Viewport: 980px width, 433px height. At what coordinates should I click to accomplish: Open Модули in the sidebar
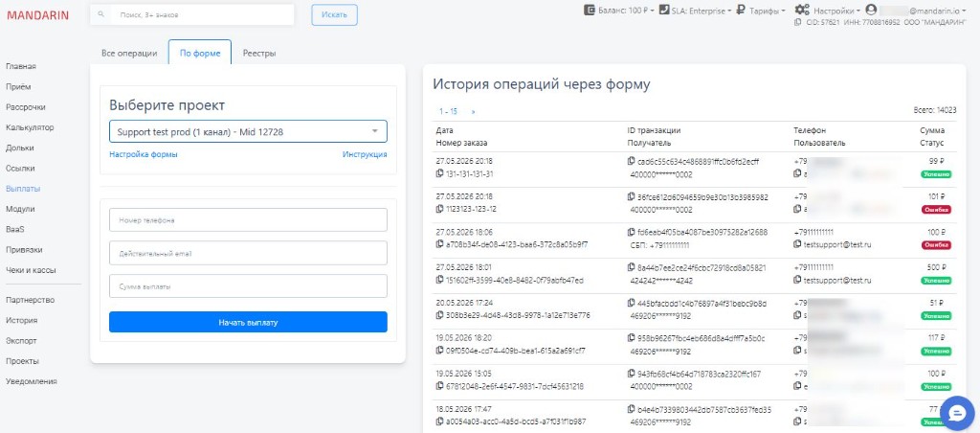tap(20, 209)
